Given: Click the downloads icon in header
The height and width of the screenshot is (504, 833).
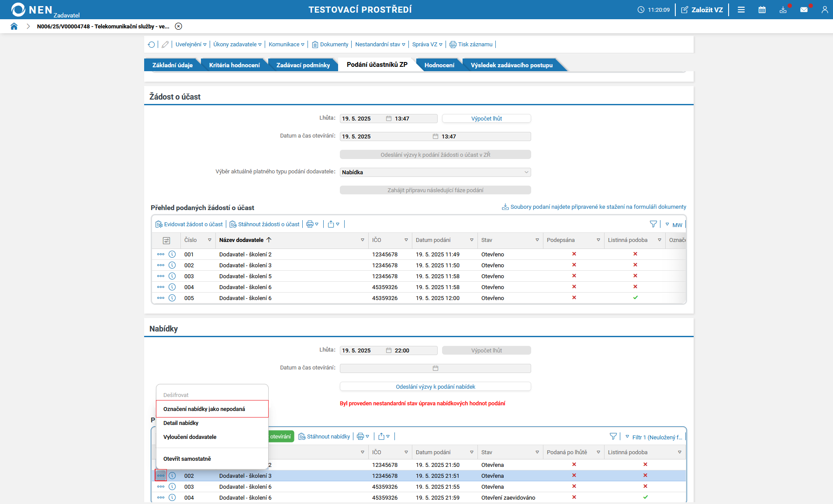Looking at the screenshot, I should click(x=783, y=10).
